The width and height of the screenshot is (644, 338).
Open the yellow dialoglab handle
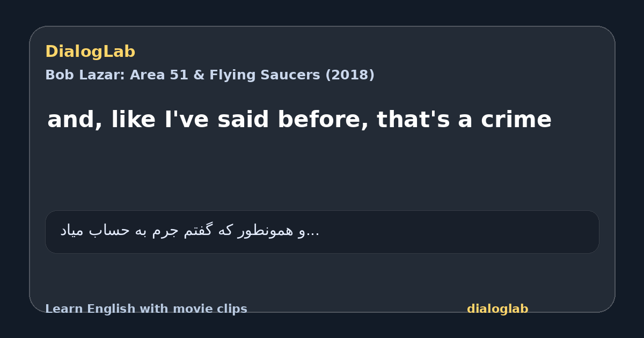click(x=497, y=309)
